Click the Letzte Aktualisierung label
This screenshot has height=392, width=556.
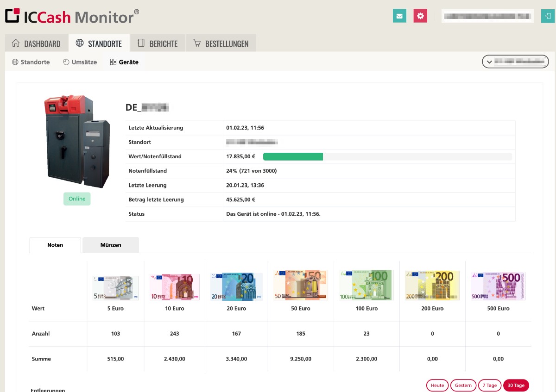coord(156,128)
